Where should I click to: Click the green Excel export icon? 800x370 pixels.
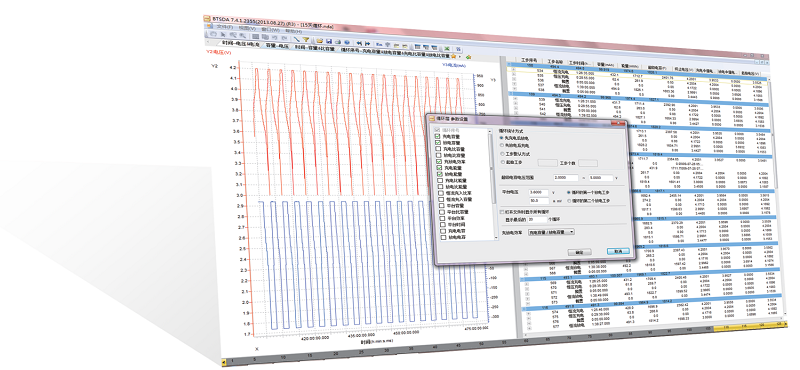coord(447,48)
